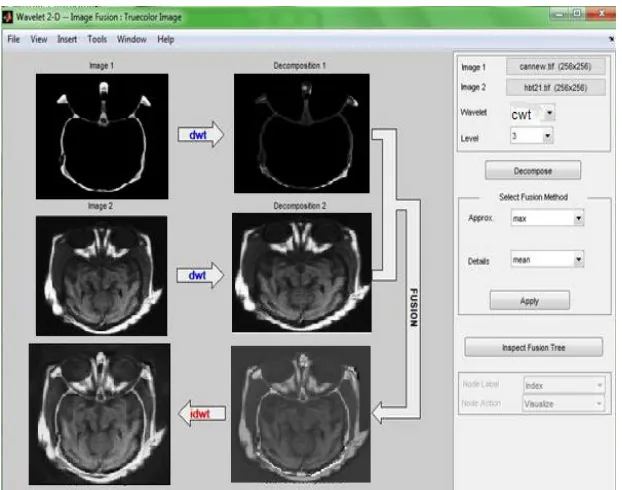Click the 'Node Action' text
622x490 pixels.
(x=481, y=403)
